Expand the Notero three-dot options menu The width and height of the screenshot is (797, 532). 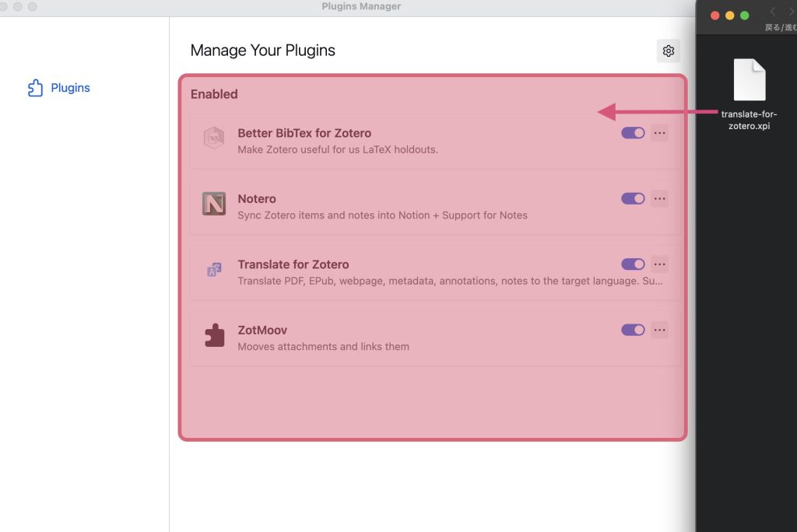[660, 198]
